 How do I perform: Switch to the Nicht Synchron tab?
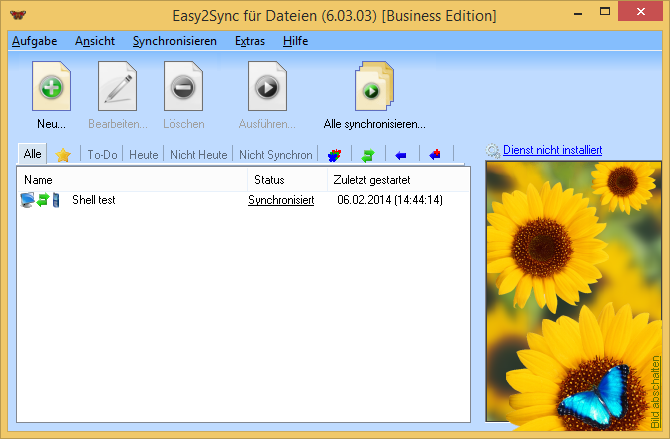(275, 155)
